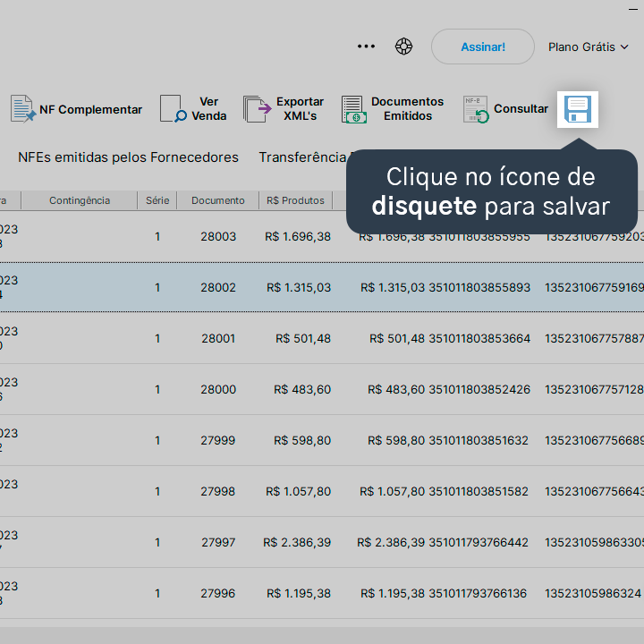644x644 pixels.
Task: Click Série value in document 28001 row
Action: [157, 338]
